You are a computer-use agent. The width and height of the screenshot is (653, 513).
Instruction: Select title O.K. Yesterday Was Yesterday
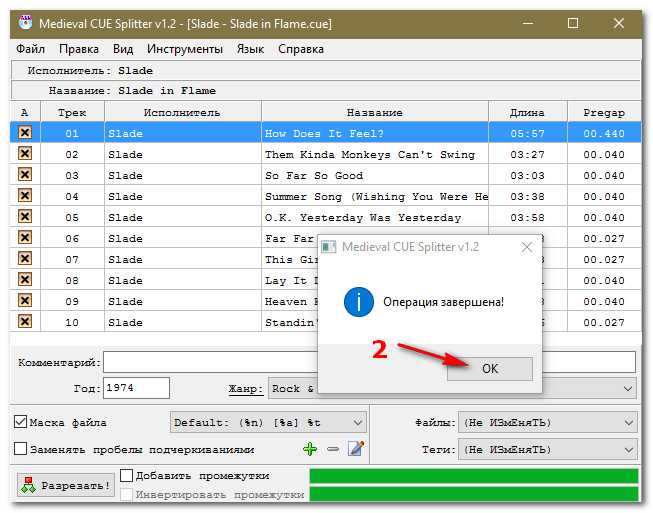(x=363, y=217)
